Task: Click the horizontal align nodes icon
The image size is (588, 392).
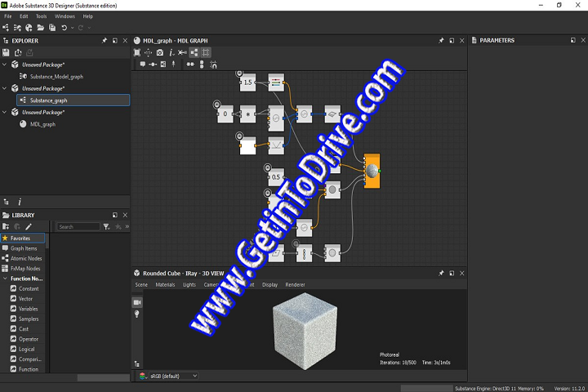Action: coord(190,65)
